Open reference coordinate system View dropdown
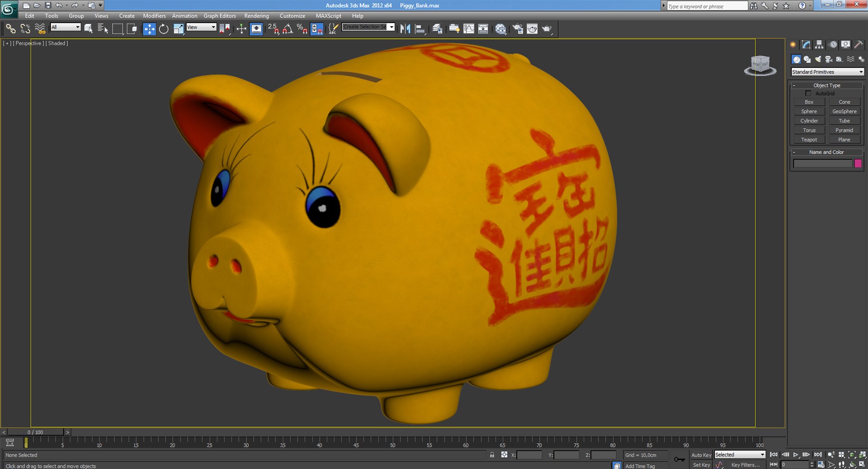 click(x=201, y=27)
